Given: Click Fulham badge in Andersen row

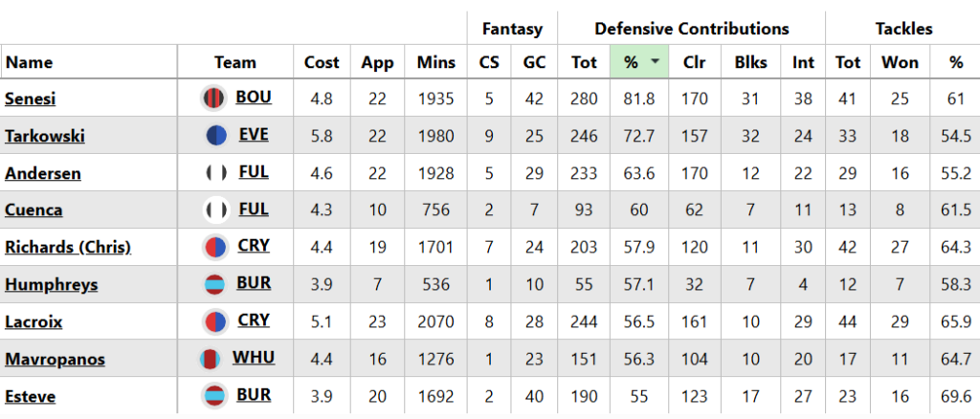Looking at the screenshot, I should (x=215, y=172).
